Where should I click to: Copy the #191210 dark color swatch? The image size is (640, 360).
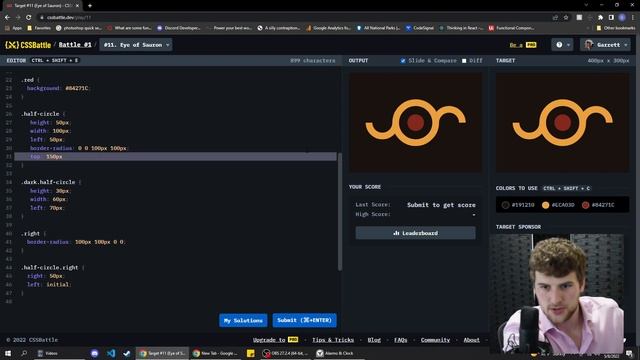pos(517,205)
